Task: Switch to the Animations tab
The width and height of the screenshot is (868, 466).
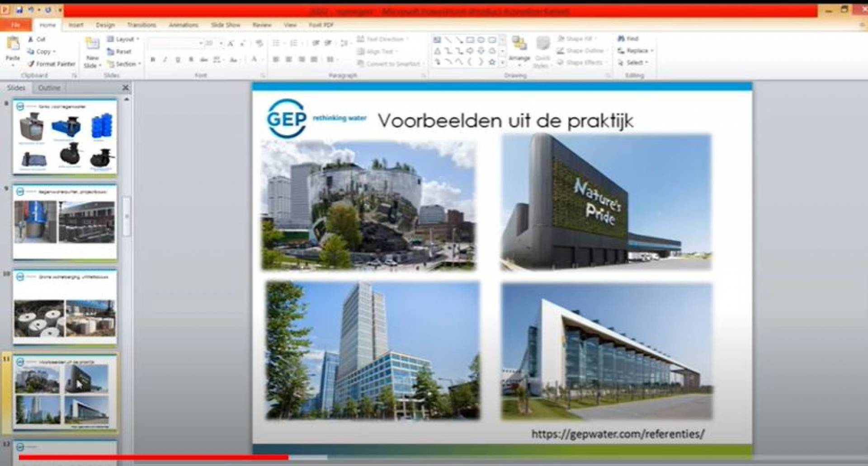Action: tap(184, 25)
